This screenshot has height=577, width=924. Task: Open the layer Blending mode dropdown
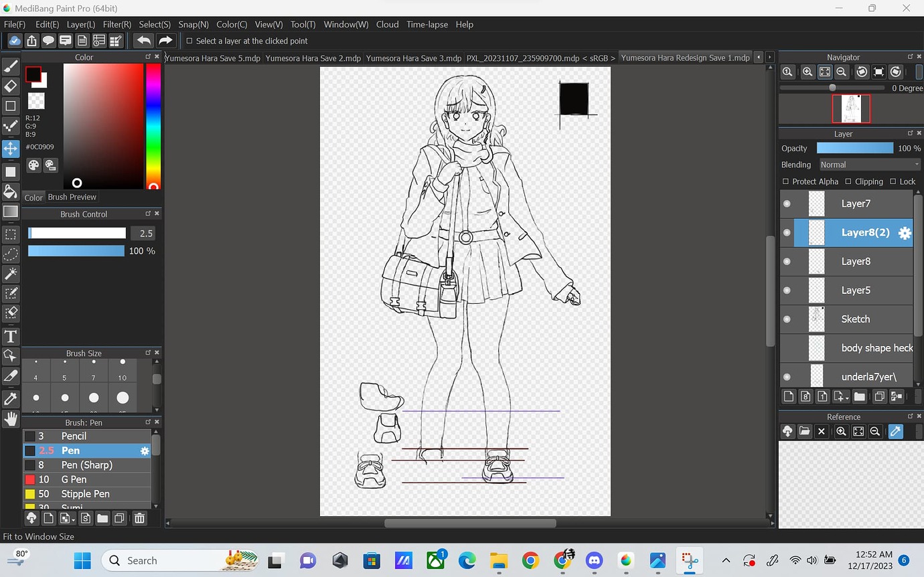click(869, 164)
